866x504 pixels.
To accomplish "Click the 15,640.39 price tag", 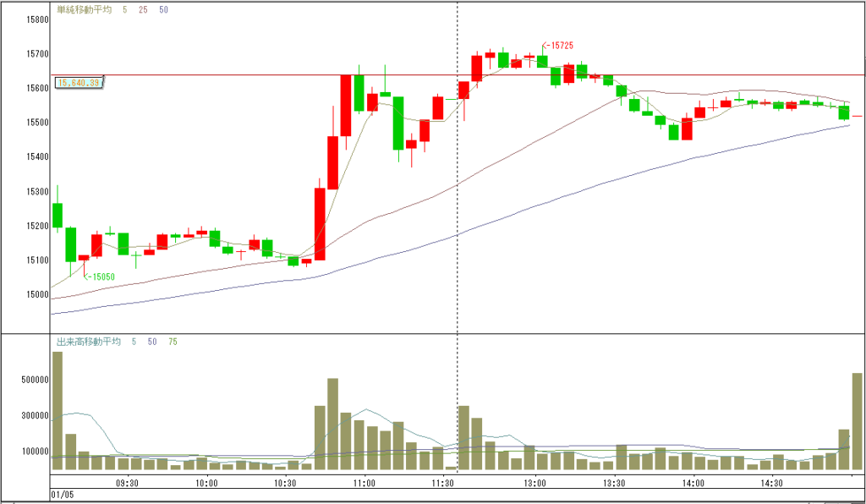I will click(79, 84).
